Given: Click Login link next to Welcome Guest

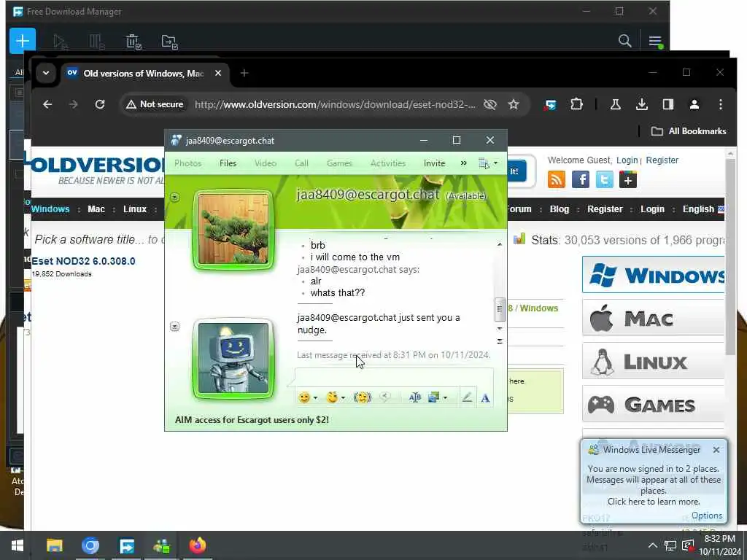Looking at the screenshot, I should [x=627, y=160].
